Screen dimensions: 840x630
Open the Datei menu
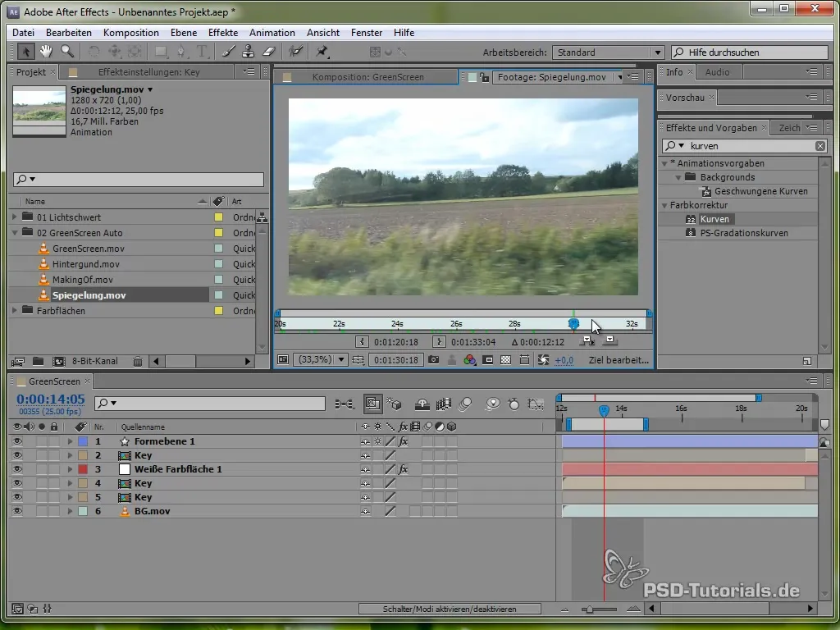(x=23, y=33)
